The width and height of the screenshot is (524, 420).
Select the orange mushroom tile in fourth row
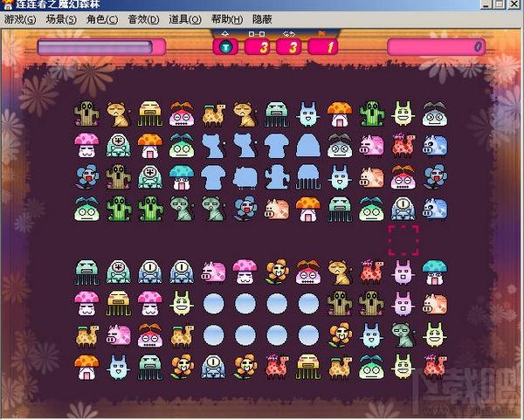click(308, 209)
